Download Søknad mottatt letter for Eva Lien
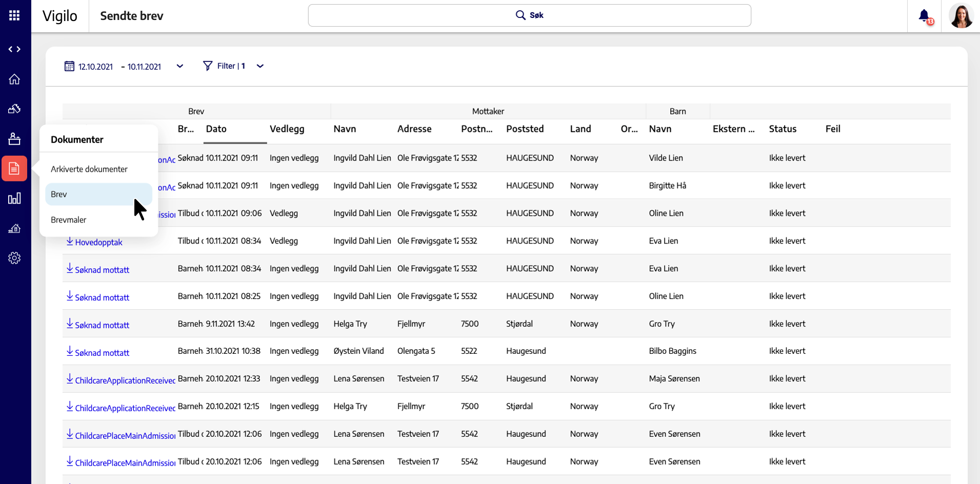This screenshot has height=484, width=980. pyautogui.click(x=70, y=268)
